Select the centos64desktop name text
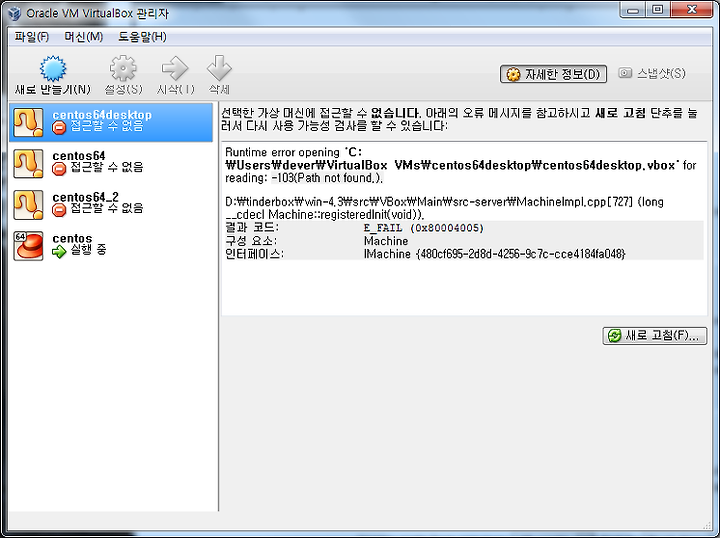The height and width of the screenshot is (538, 720). (x=102, y=115)
